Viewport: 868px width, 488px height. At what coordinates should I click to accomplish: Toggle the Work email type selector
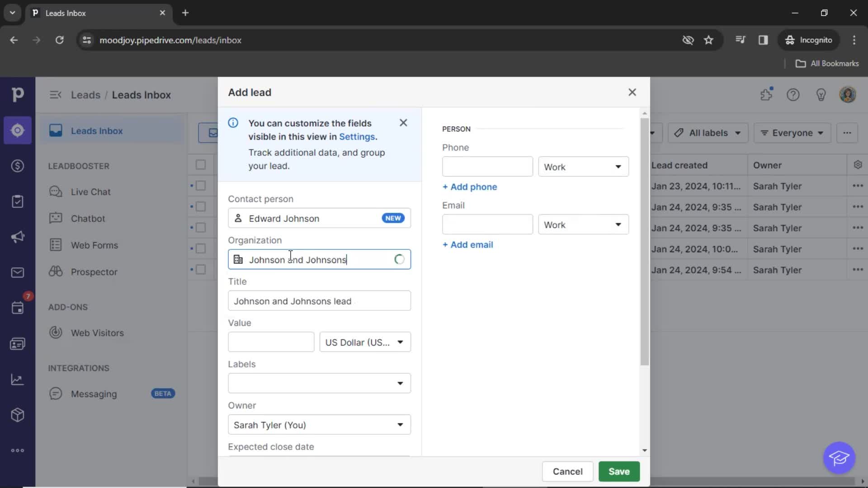(581, 225)
